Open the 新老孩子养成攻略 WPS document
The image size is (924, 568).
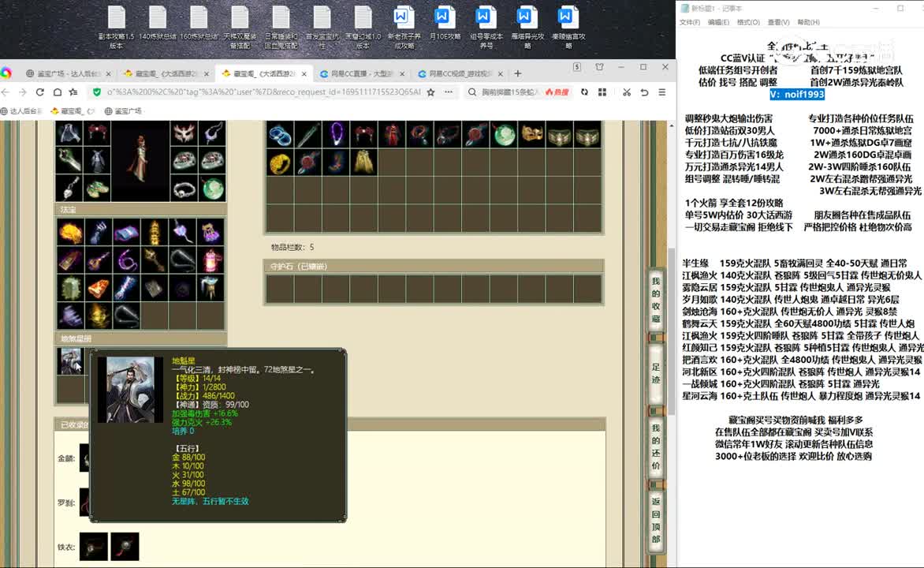point(404,27)
